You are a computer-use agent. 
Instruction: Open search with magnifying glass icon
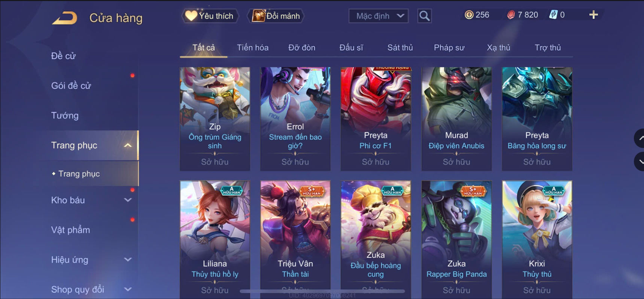click(424, 16)
